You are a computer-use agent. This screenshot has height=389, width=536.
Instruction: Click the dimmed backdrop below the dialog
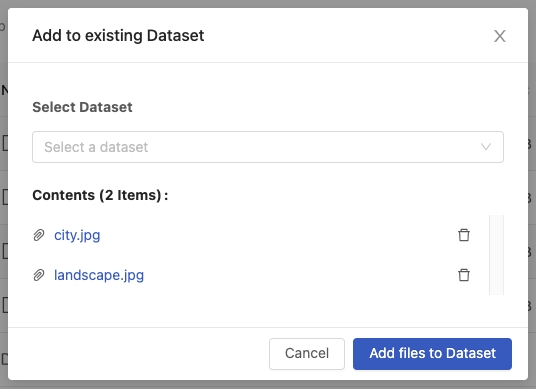pos(268,385)
